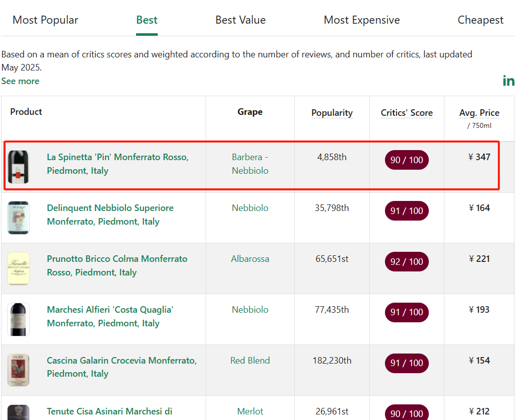
Task: Click the Avg. Price column header
Action: 479,113
